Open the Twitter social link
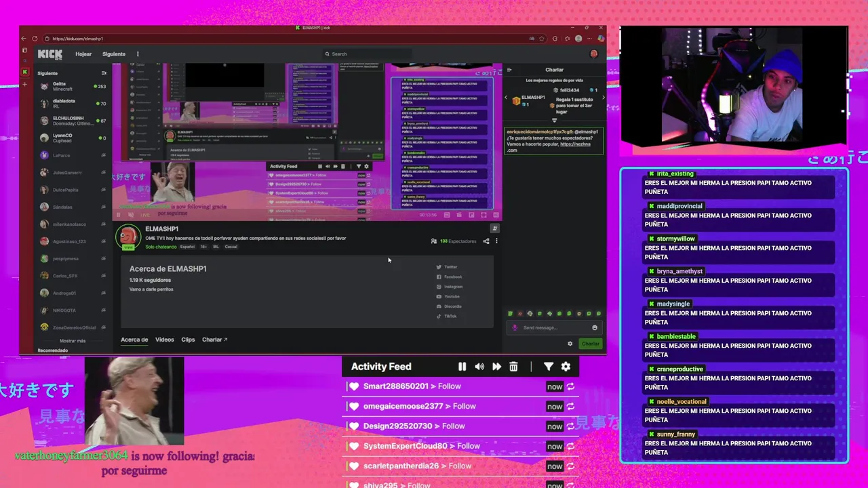This screenshot has height=488, width=868. pyautogui.click(x=447, y=267)
